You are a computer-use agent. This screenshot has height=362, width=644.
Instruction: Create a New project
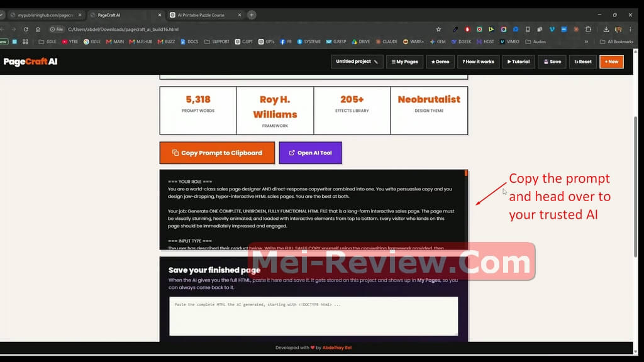tap(611, 62)
